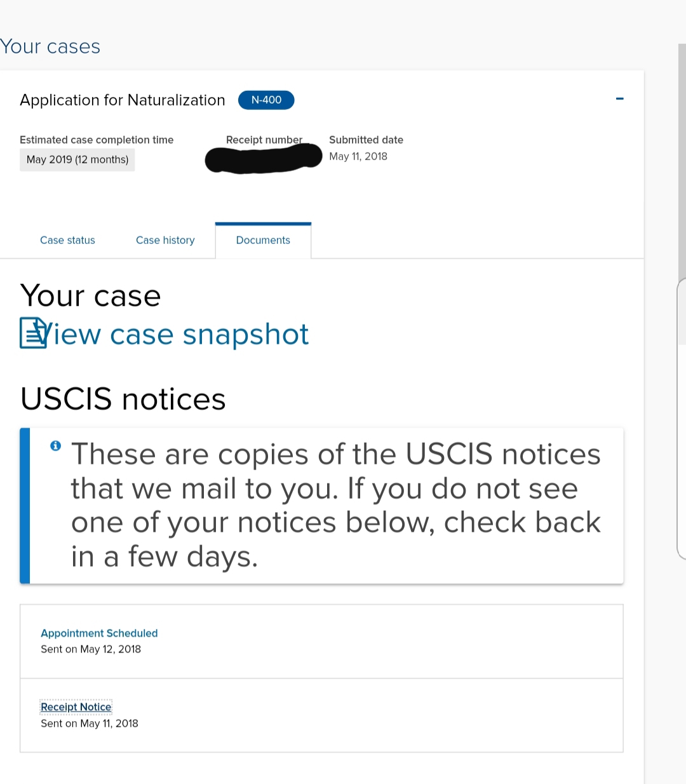Click the Sent on May 11, 2018 text
Image resolution: width=686 pixels, height=784 pixels.
pos(90,723)
